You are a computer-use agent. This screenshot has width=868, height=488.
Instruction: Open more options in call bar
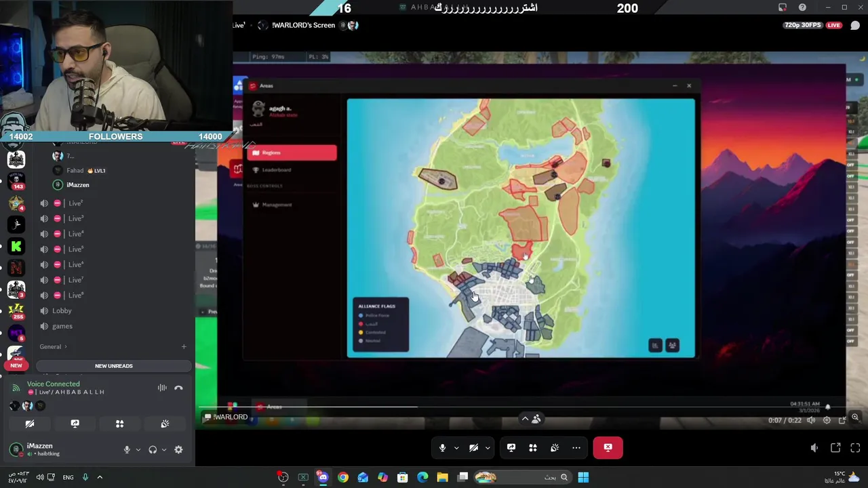pyautogui.click(x=576, y=447)
